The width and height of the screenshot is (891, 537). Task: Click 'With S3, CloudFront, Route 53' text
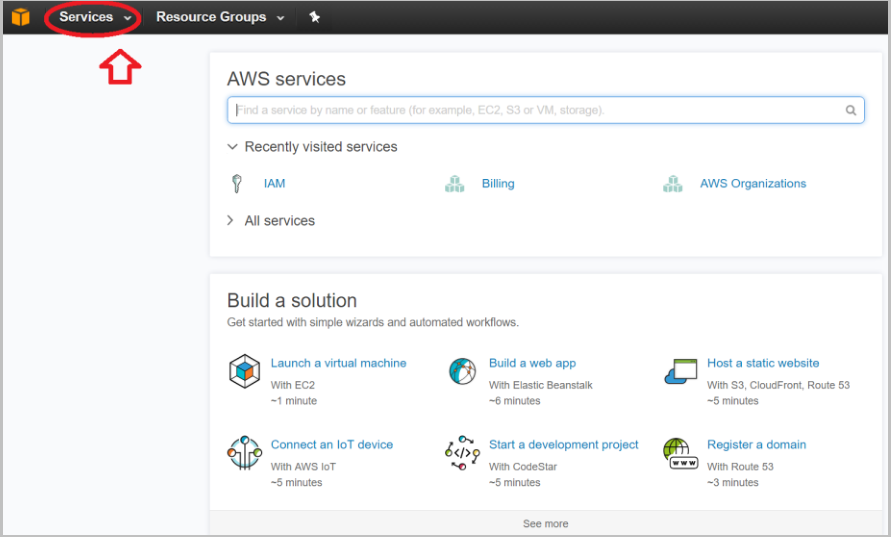[x=778, y=385]
